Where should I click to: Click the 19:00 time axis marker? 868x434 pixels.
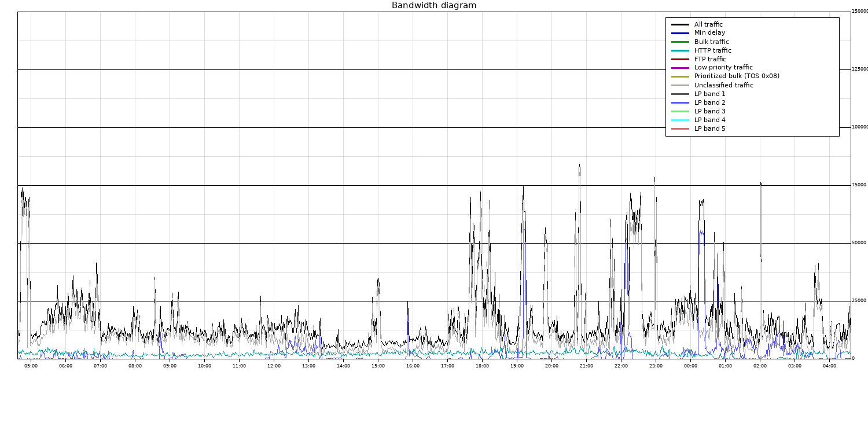point(517,366)
